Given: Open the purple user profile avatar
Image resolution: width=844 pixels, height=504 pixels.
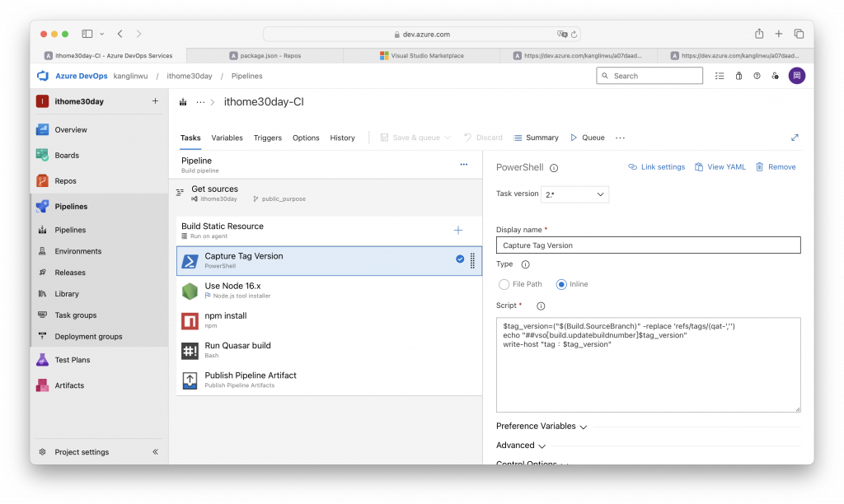Looking at the screenshot, I should pyautogui.click(x=797, y=76).
